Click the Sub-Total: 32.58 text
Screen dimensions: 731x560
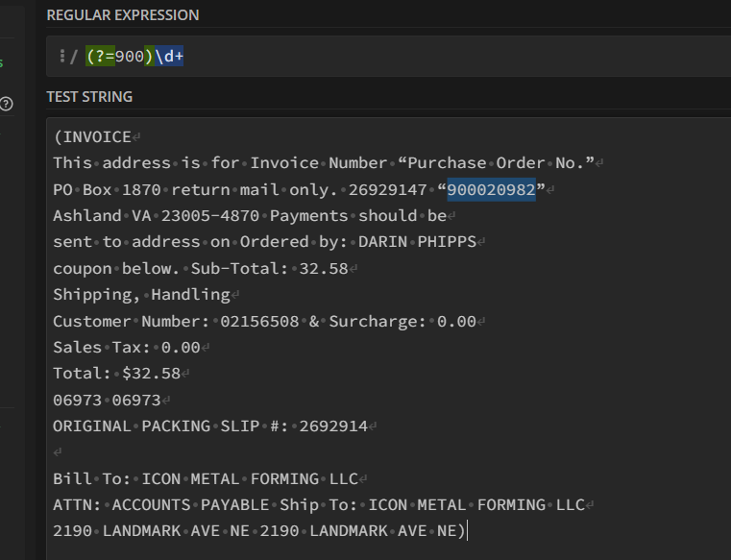tap(270, 269)
